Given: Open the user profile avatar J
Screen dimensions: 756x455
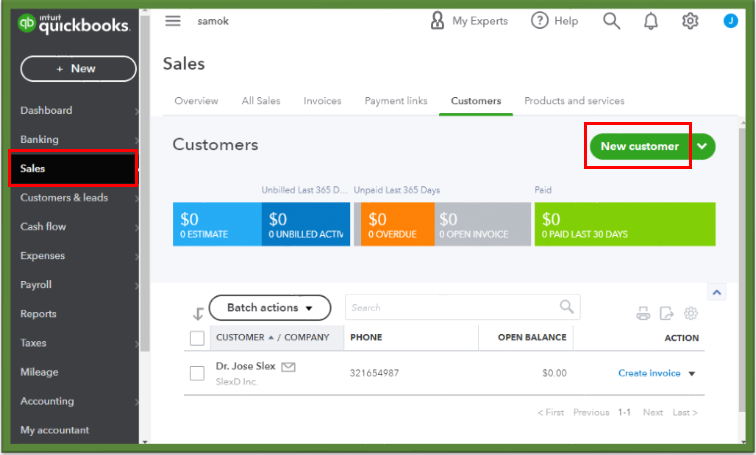Looking at the screenshot, I should (730, 21).
